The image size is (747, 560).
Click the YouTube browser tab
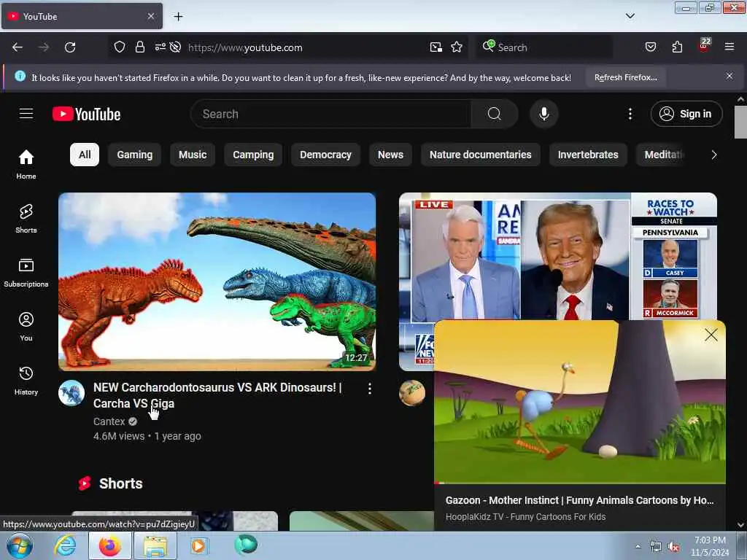coord(82,16)
